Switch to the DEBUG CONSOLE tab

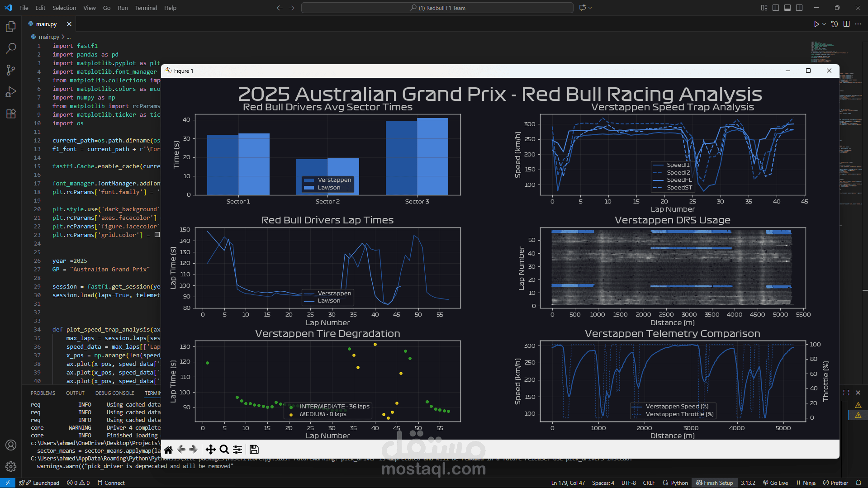[114, 393]
